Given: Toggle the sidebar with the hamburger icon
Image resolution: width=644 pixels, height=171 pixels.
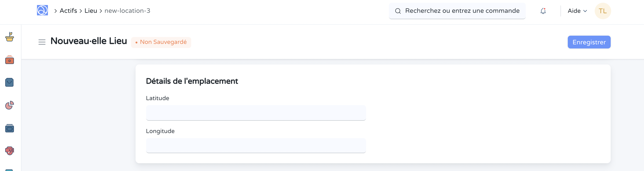Looking at the screenshot, I should (42, 42).
